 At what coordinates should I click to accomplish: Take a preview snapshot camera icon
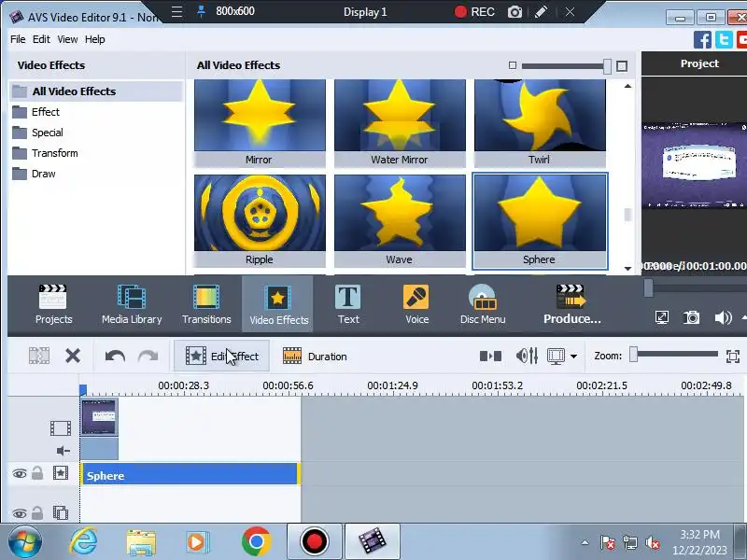click(x=691, y=317)
